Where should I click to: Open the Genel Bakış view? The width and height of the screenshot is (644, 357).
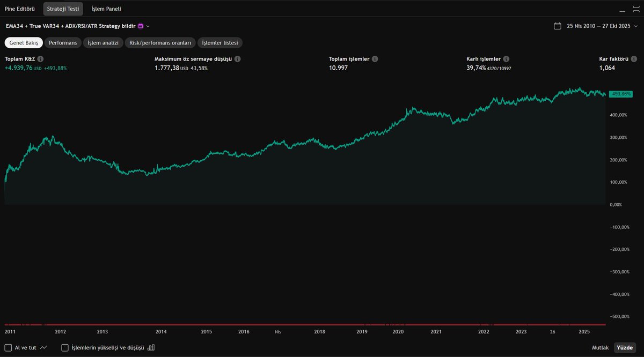coord(24,43)
